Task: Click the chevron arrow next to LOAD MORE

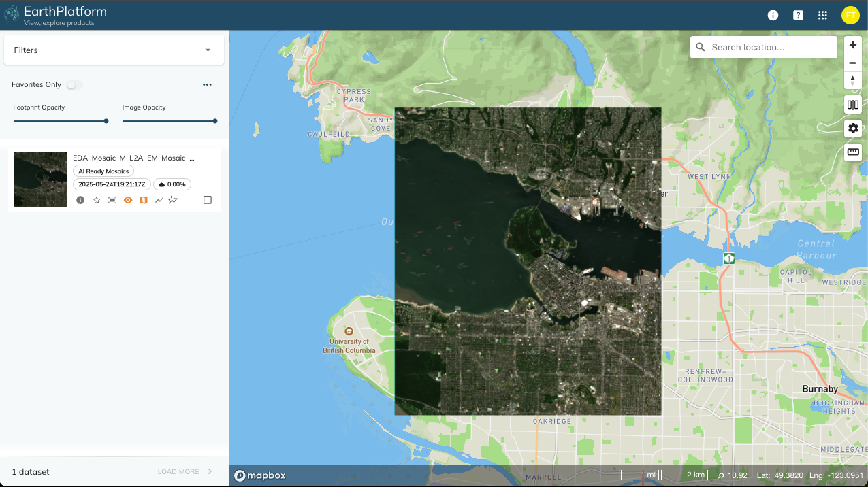Action: click(x=210, y=471)
